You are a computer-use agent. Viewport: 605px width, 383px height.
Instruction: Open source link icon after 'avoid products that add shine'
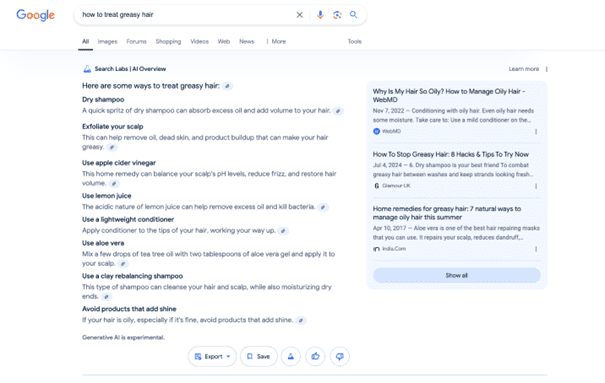click(x=301, y=321)
